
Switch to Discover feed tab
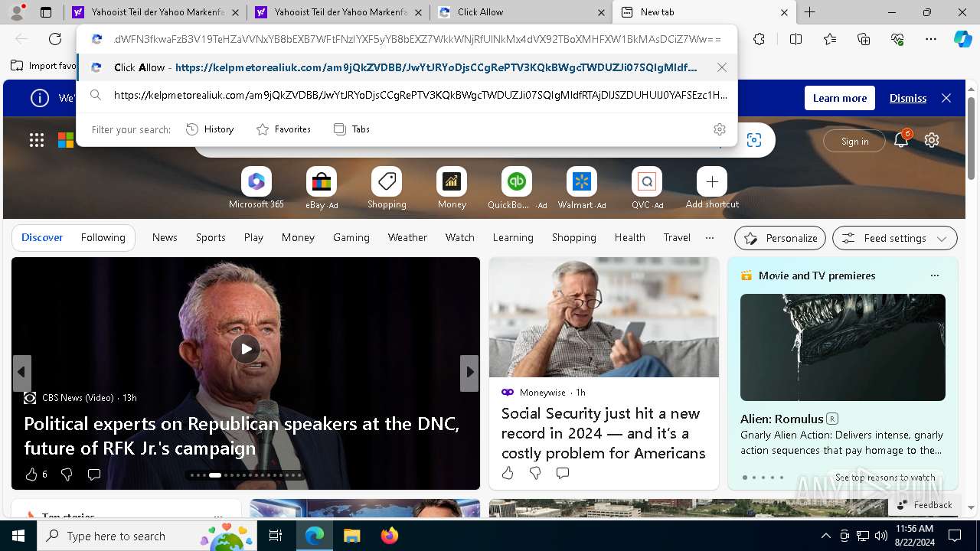tap(42, 237)
